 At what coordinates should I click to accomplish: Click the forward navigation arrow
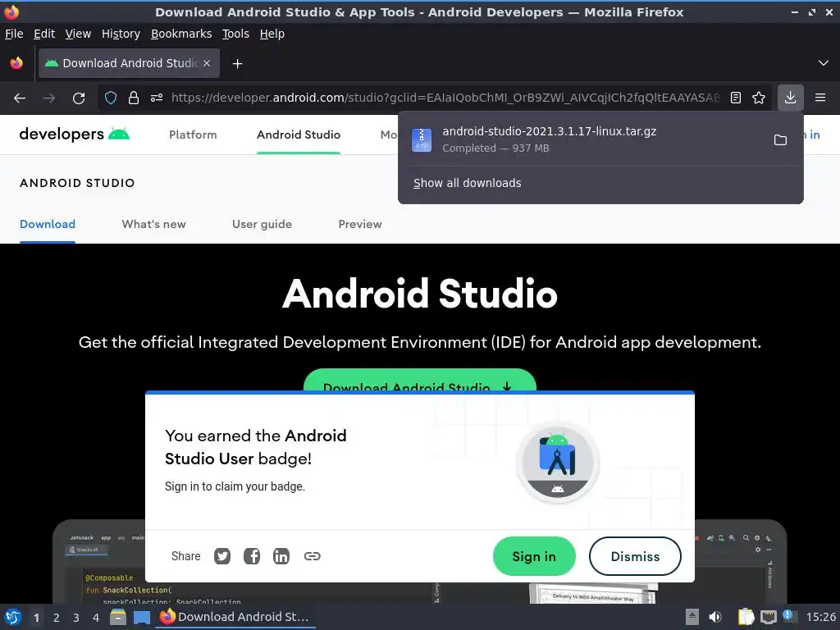pyautogui.click(x=49, y=98)
